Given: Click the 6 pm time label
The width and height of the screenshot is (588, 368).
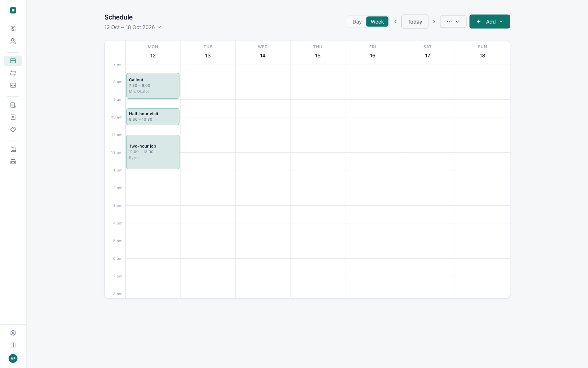Looking at the screenshot, I should coord(118,259).
